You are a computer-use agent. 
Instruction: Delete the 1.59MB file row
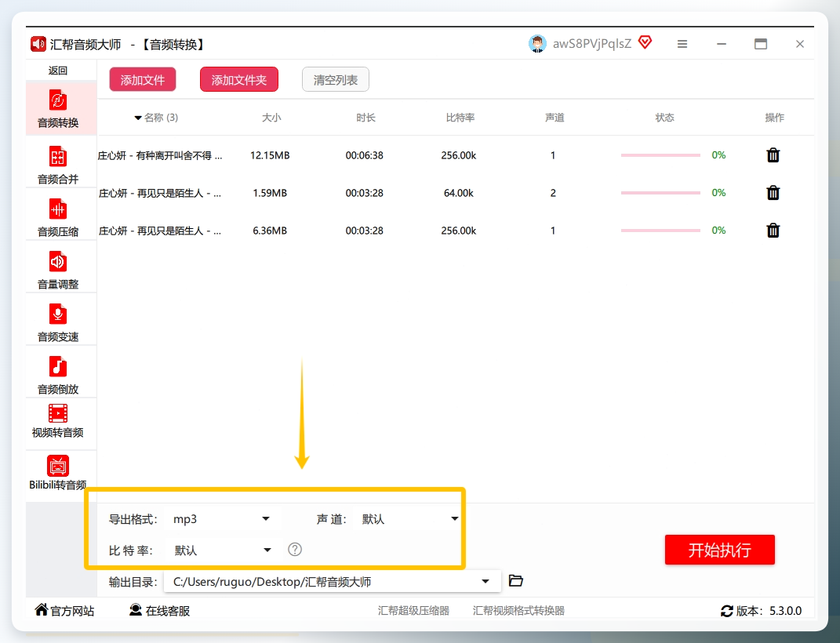point(773,193)
